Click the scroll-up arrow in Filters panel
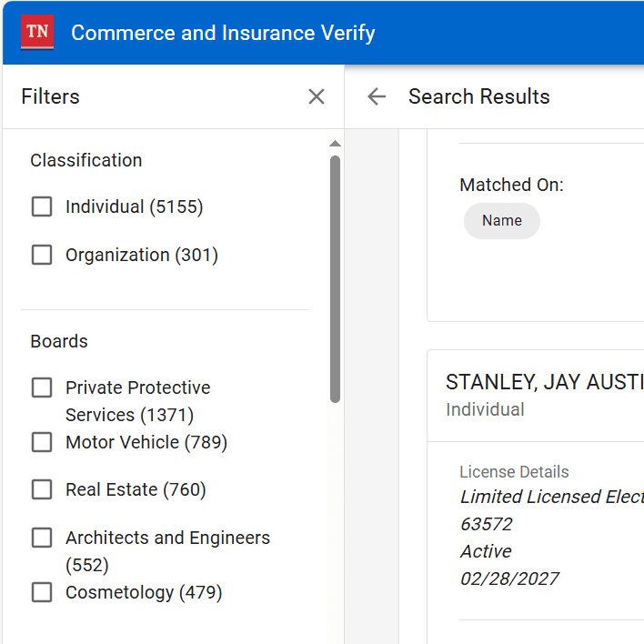 tap(335, 144)
